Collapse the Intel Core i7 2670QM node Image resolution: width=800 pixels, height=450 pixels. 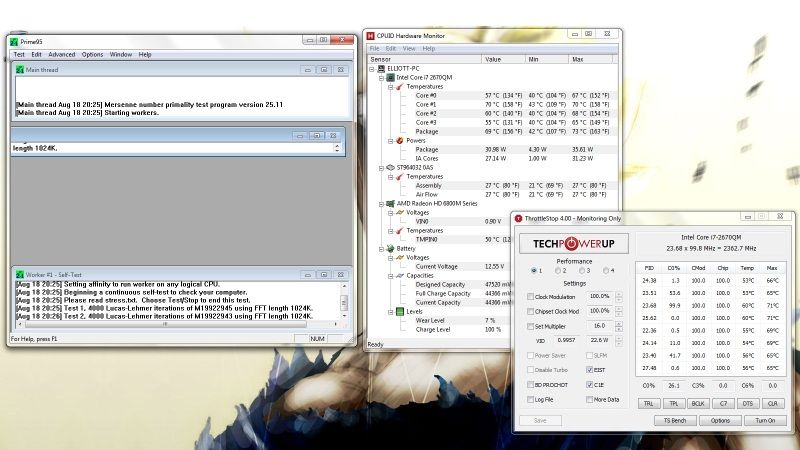pyautogui.click(x=381, y=78)
